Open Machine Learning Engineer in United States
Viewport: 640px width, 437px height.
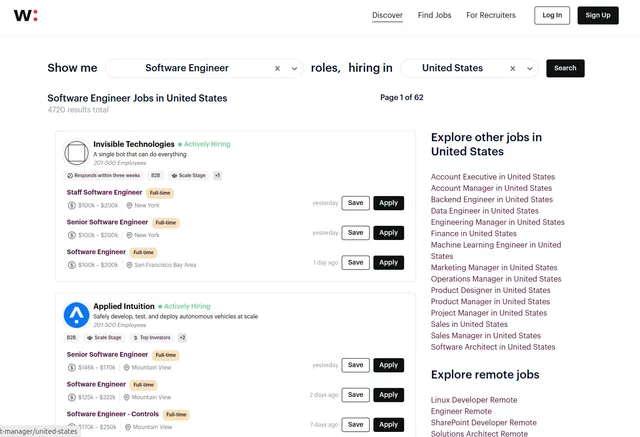pyautogui.click(x=496, y=250)
